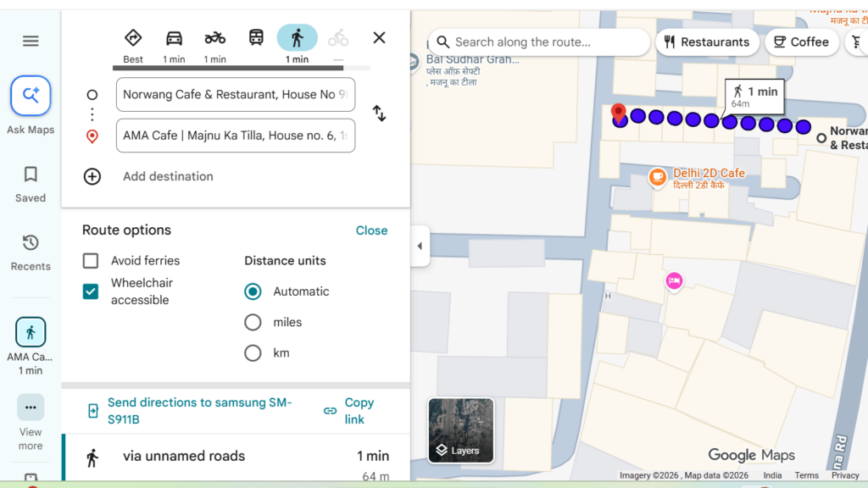Click the search magnifier icon

tap(442, 42)
